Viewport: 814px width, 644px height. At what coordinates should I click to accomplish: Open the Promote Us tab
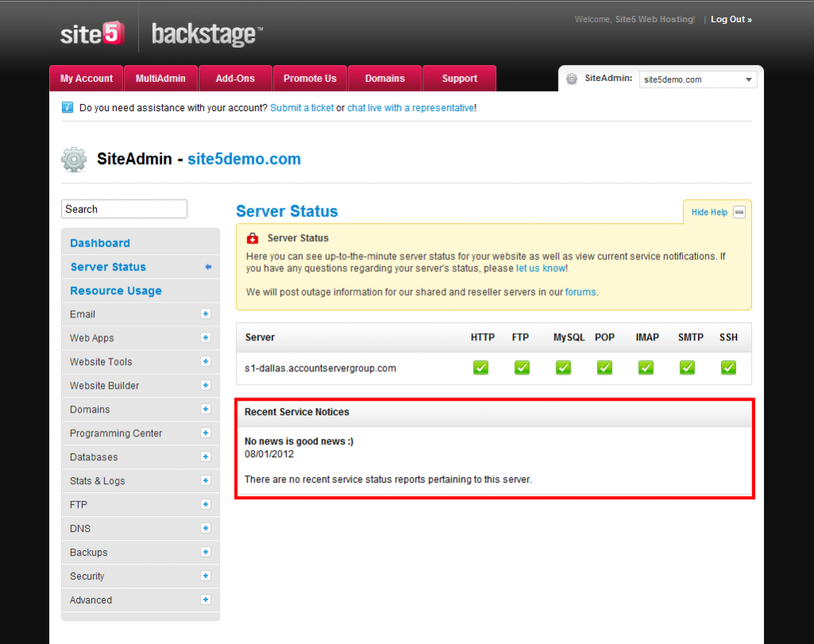310,79
